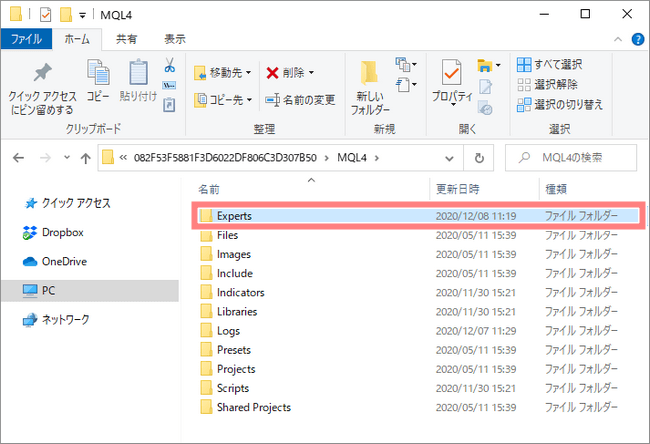Collapse the ribbon chevron

tap(618, 39)
